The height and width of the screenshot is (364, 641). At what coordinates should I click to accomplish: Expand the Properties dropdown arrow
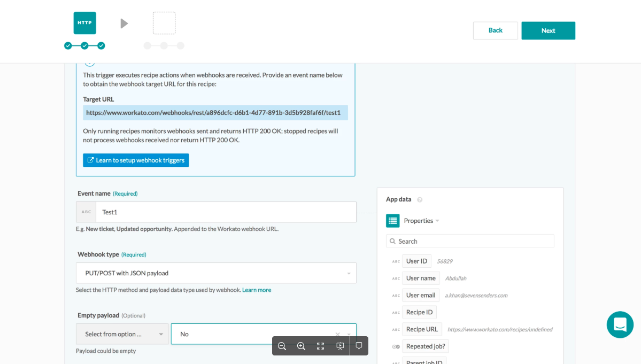[x=437, y=221]
